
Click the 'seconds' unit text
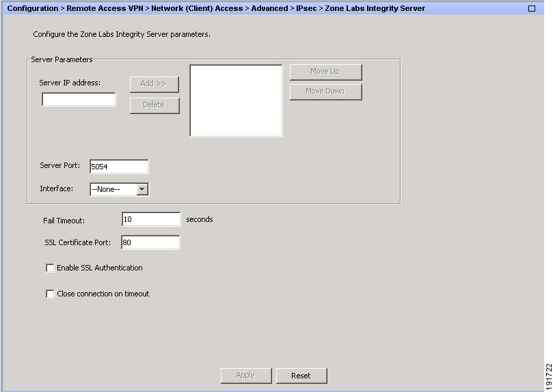(200, 219)
